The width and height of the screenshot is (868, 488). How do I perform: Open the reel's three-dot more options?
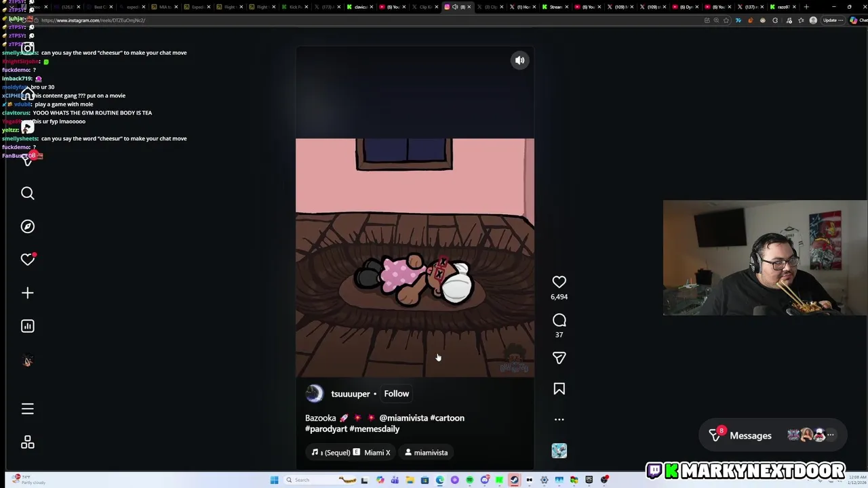click(x=559, y=420)
